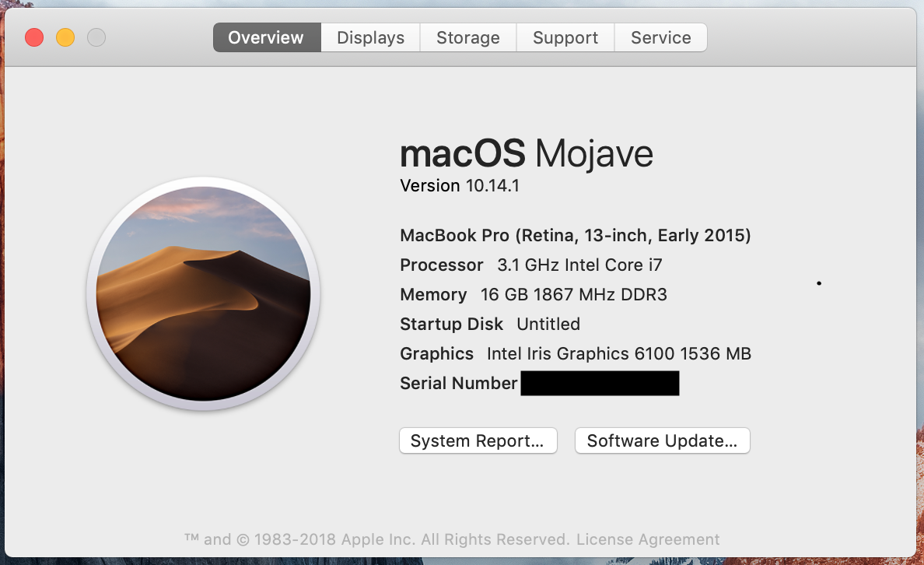
Task: Click the Startup Disk Untitled entry
Action: (489, 324)
